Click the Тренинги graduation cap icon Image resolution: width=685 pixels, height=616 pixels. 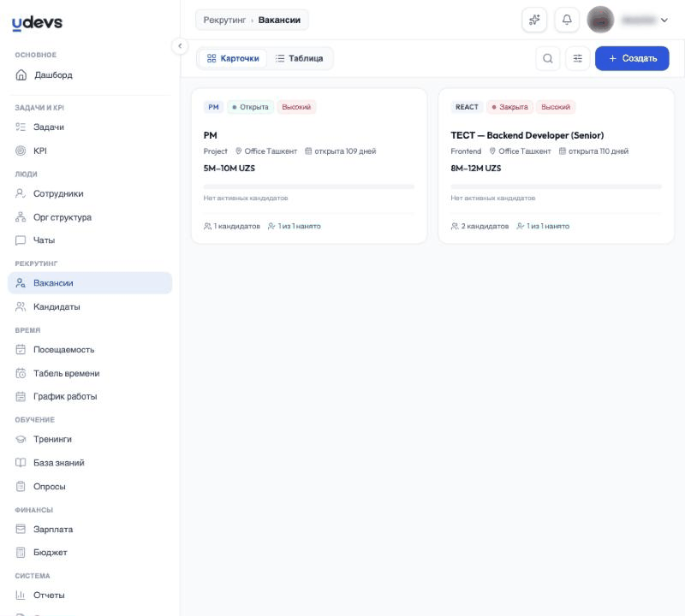(x=21, y=439)
